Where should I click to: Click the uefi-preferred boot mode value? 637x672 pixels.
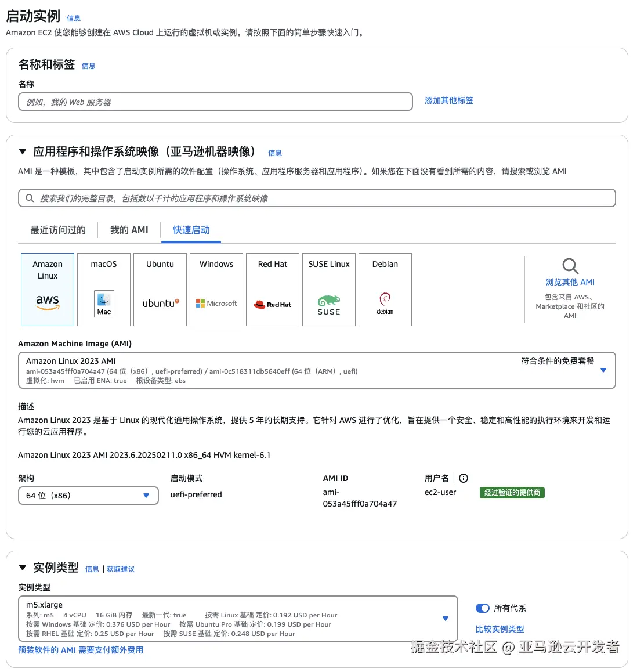tap(196, 494)
